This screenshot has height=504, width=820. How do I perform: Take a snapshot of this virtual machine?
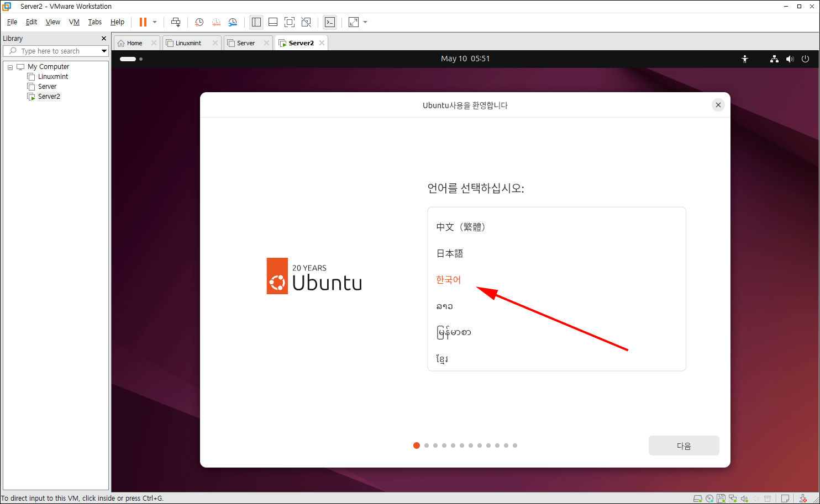[x=199, y=22]
